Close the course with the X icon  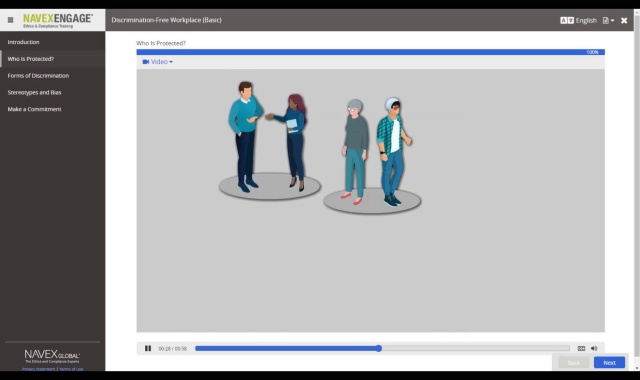click(x=624, y=20)
